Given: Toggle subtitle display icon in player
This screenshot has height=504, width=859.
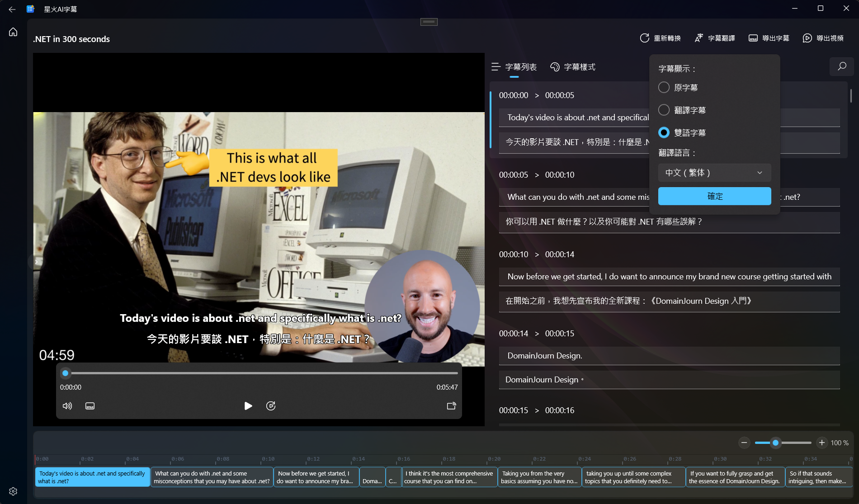Looking at the screenshot, I should pyautogui.click(x=90, y=406).
